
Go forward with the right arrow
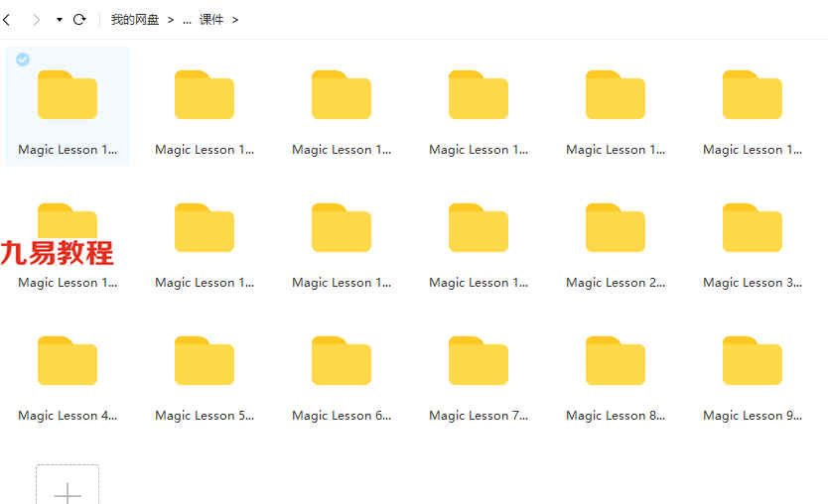pyautogui.click(x=36, y=20)
